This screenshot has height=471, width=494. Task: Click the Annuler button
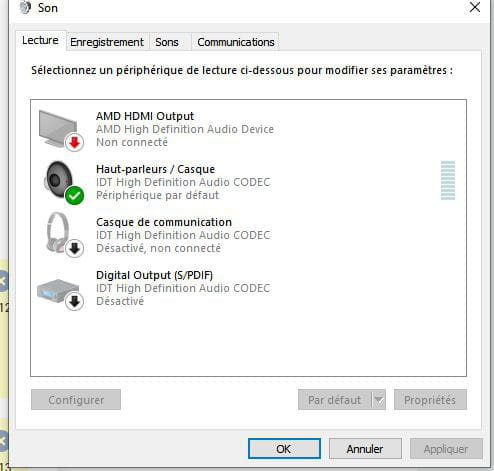coord(365,449)
